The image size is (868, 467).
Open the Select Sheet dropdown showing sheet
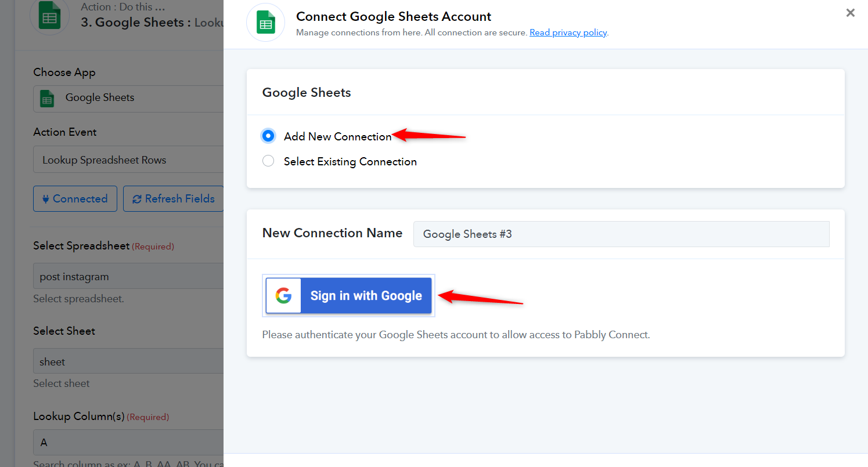(128, 362)
